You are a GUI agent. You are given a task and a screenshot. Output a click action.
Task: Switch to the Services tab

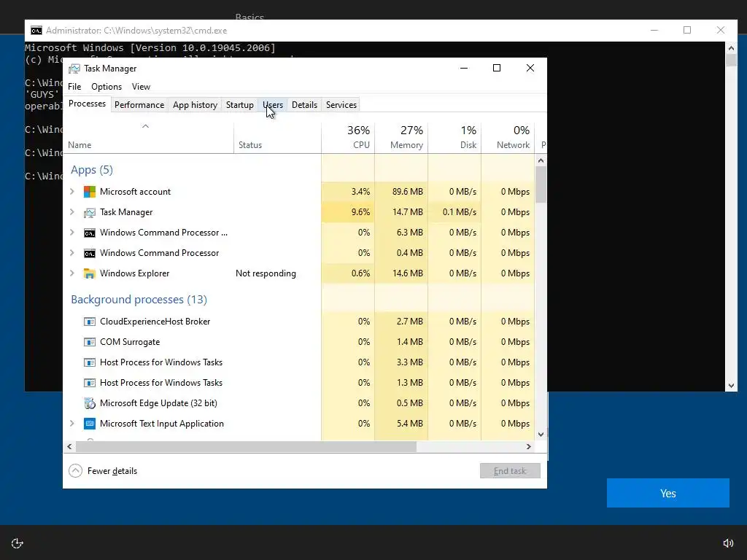click(341, 105)
